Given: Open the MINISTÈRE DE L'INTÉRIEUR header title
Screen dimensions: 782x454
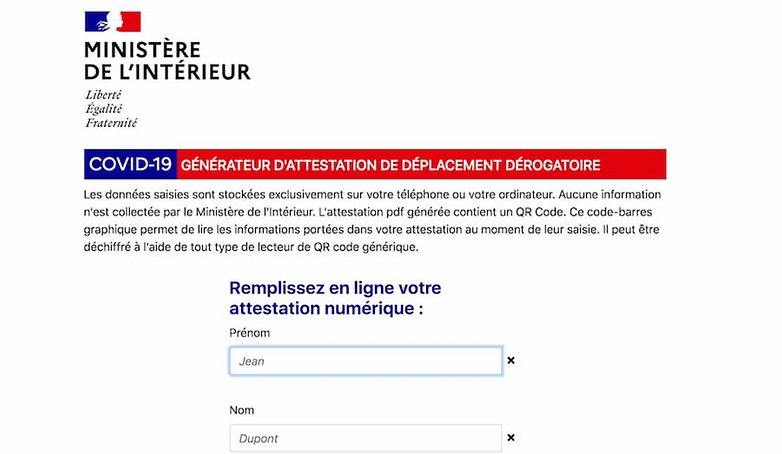Looking at the screenshot, I should point(167,61).
